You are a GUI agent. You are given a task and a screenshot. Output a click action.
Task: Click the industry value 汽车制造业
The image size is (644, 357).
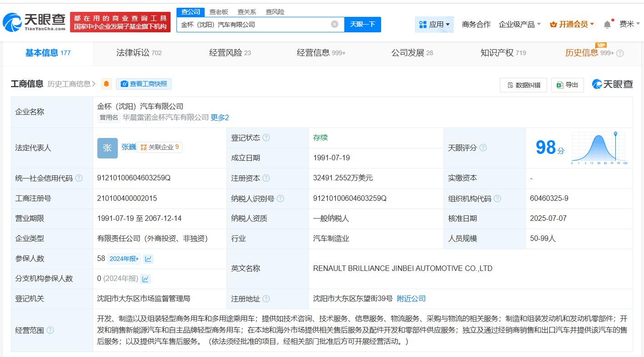coord(331,239)
